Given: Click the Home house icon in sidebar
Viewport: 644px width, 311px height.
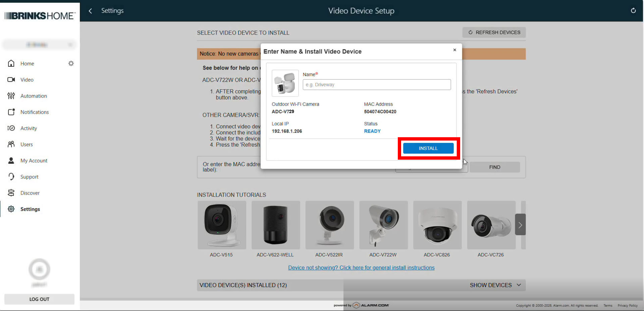Looking at the screenshot, I should (x=11, y=63).
